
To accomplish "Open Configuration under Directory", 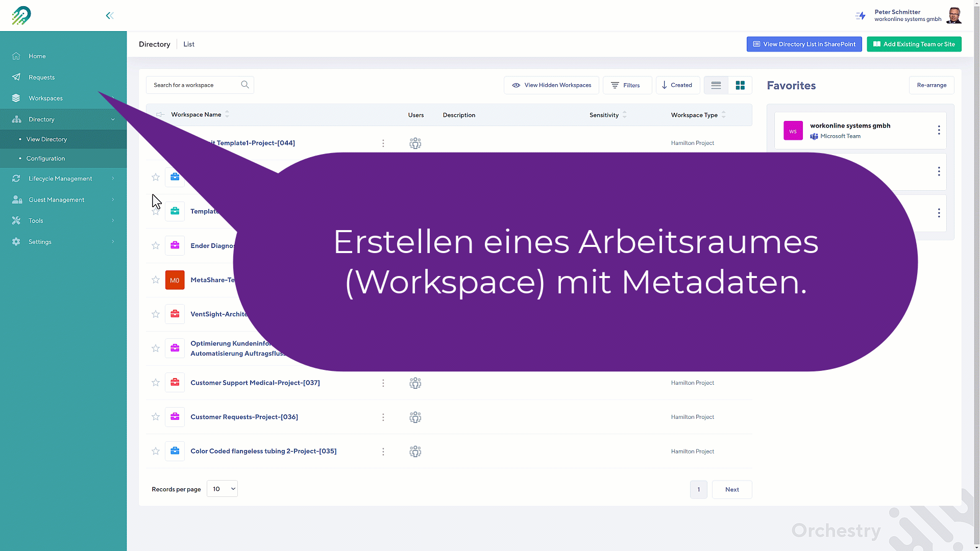I will tap(45, 158).
